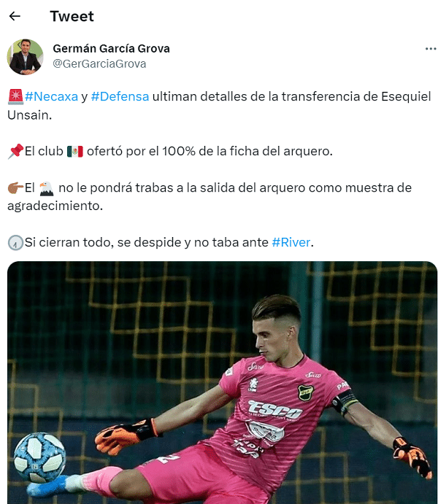Click the ESCO sponsor logo on jersey
Viewport: 438px width, 504px height.
pos(275,409)
